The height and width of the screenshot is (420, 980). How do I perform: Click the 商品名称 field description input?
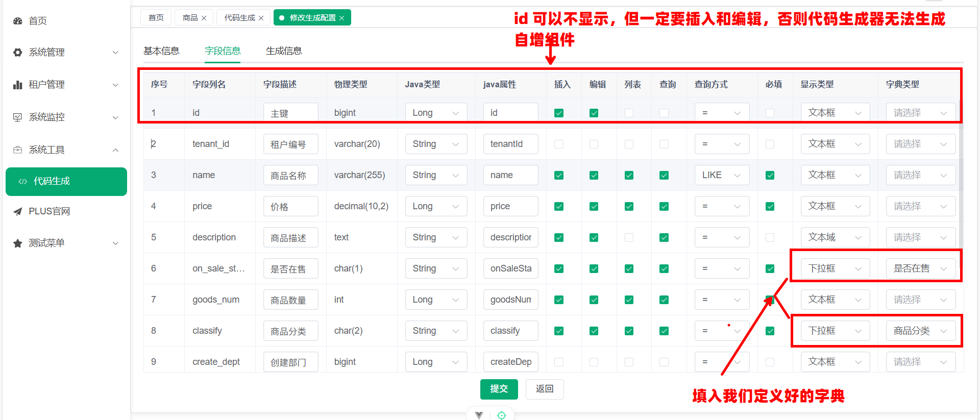[x=290, y=176]
